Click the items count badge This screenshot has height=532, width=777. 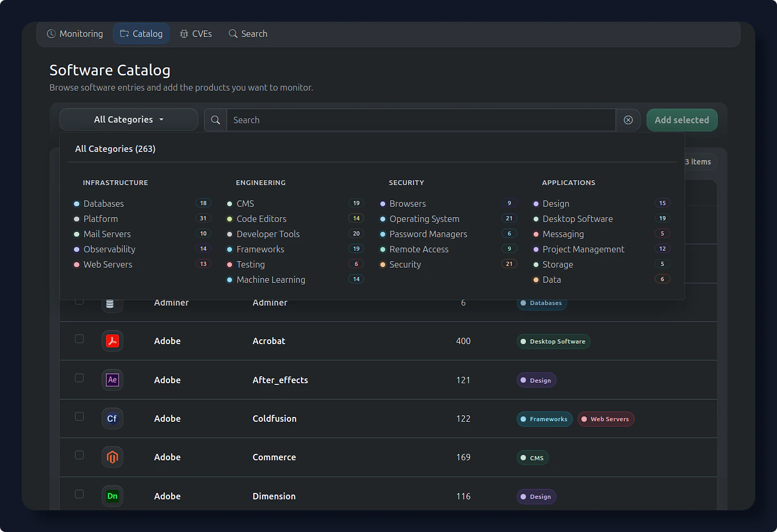pyautogui.click(x=700, y=162)
